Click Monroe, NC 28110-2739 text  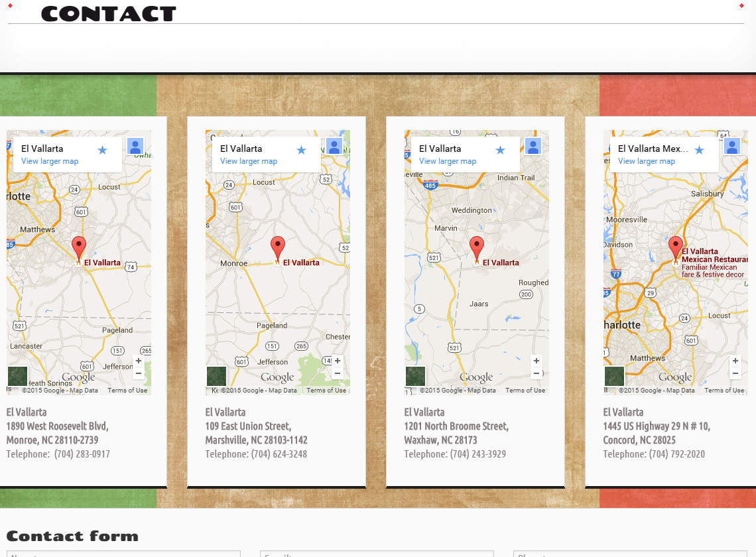[x=52, y=440]
